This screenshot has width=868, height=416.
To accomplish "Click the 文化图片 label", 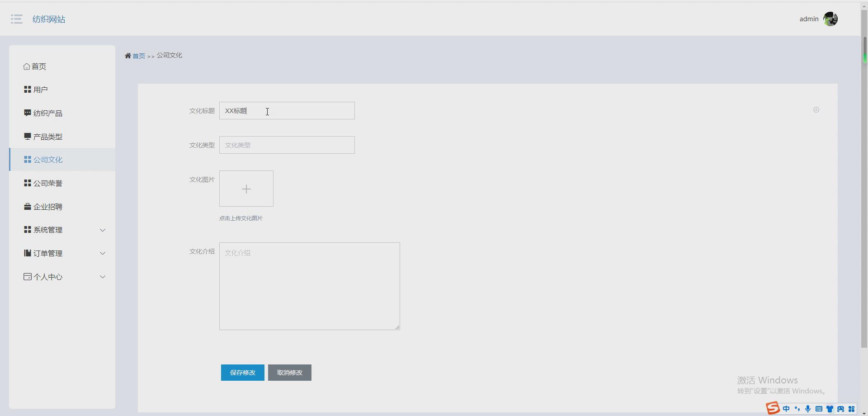I will [202, 180].
